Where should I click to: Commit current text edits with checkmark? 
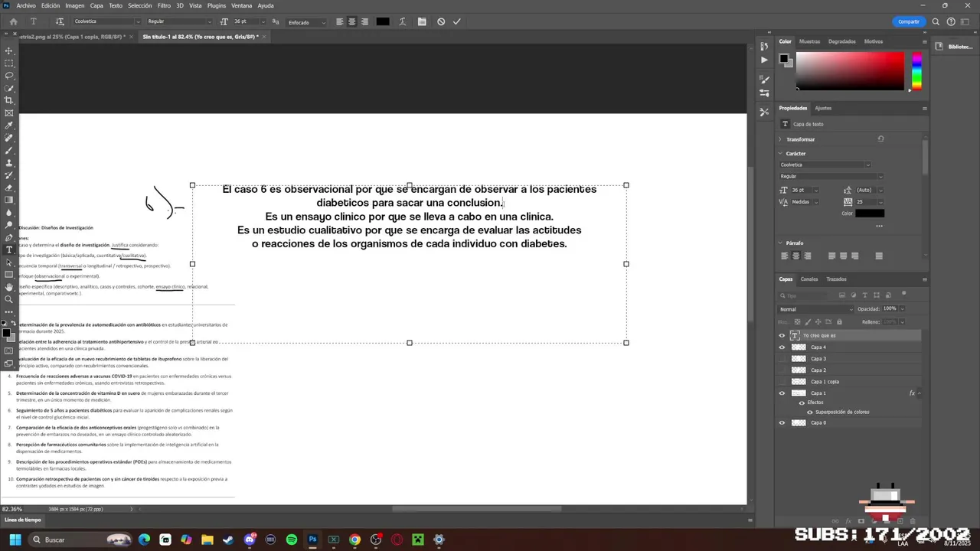tap(457, 21)
